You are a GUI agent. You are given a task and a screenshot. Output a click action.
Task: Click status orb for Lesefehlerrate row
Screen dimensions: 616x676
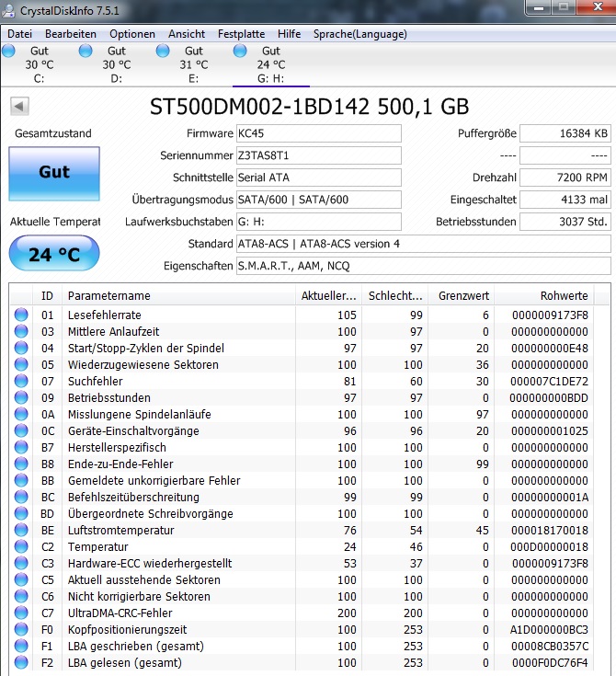[21, 315]
